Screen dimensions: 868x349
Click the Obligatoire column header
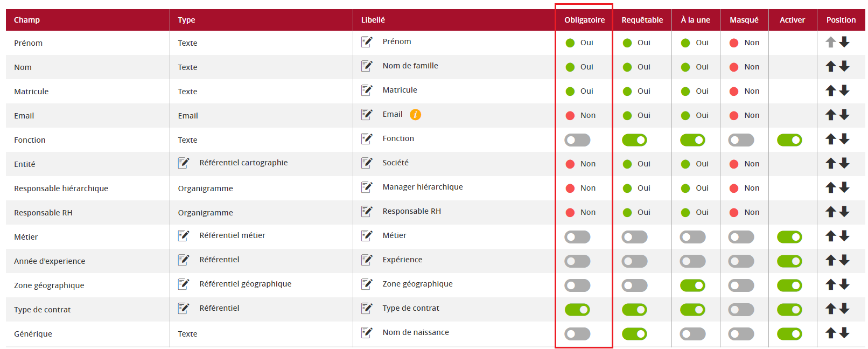[584, 20]
